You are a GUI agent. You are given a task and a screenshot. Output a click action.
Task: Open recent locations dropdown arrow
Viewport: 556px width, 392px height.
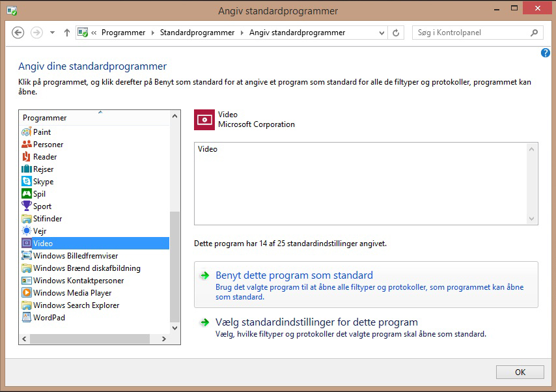tap(52, 33)
